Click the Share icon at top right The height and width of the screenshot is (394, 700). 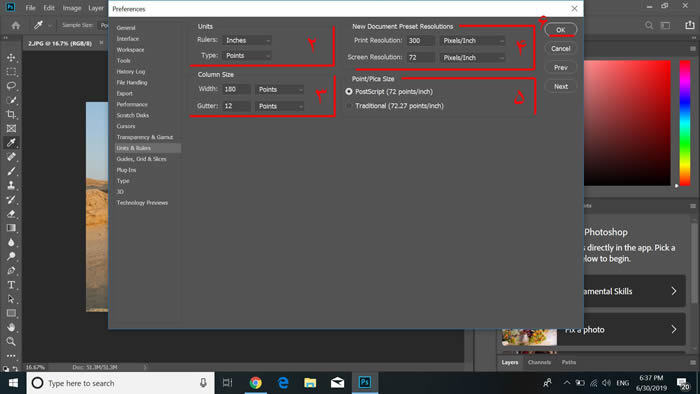690,25
